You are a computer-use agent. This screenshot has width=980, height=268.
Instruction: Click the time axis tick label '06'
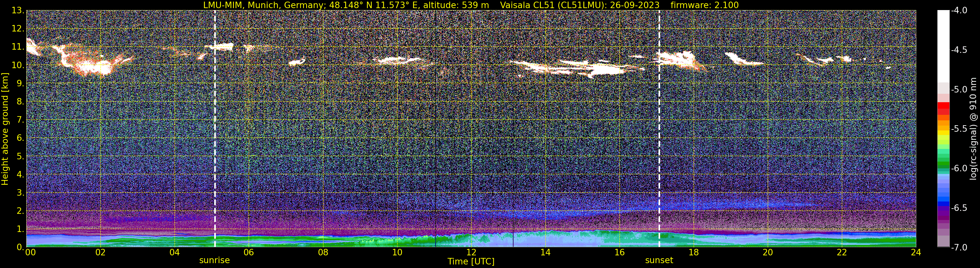coord(248,252)
